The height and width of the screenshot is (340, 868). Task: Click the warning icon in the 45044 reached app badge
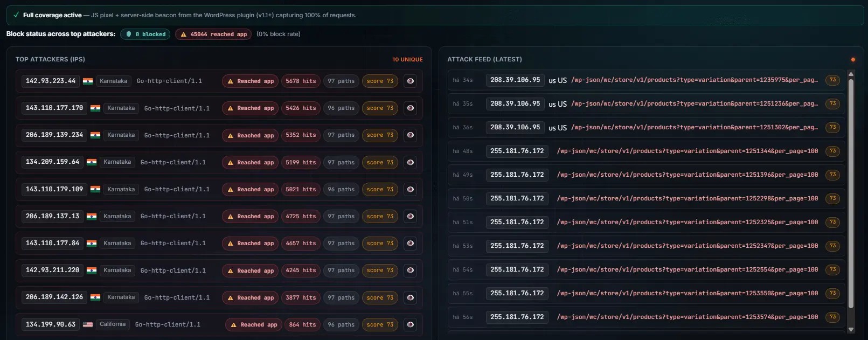(x=183, y=34)
